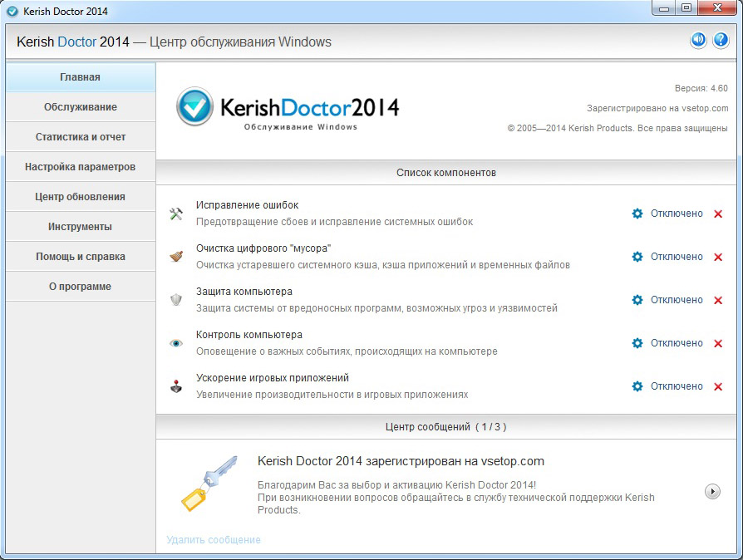Click the Список компонентов header
Image resolution: width=743 pixels, height=560 pixels.
[x=446, y=173]
